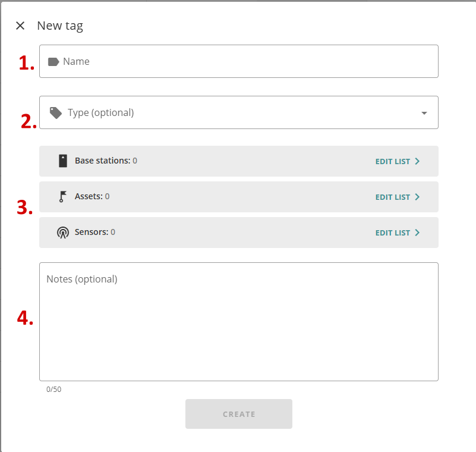Viewport: 476px width, 452px height.
Task: Edit list of Sensors
Action: pos(398,233)
